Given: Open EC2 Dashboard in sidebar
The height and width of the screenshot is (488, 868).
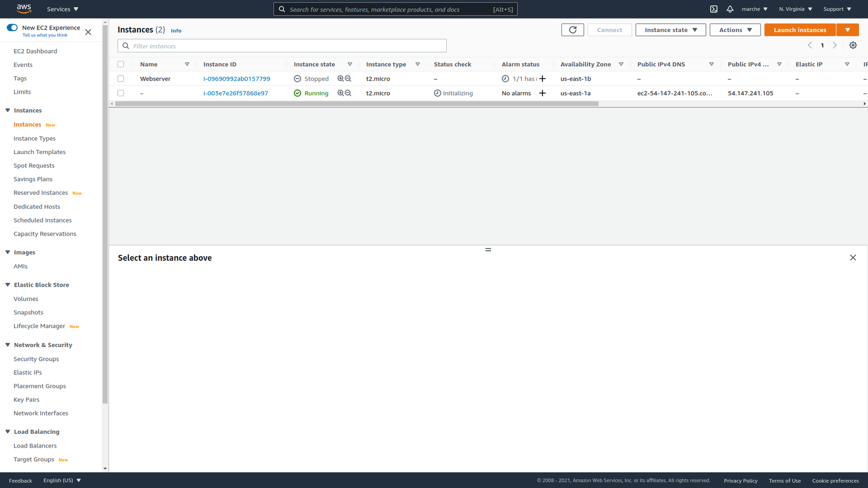Looking at the screenshot, I should click(35, 51).
